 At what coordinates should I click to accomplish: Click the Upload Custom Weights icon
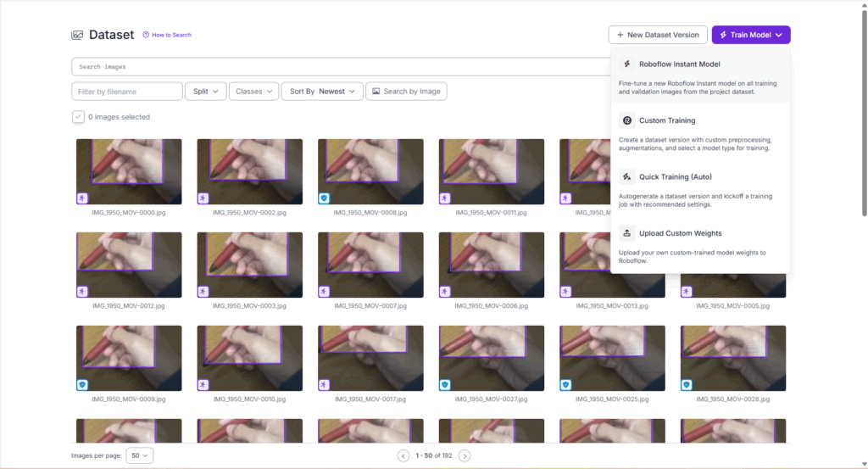(x=626, y=233)
